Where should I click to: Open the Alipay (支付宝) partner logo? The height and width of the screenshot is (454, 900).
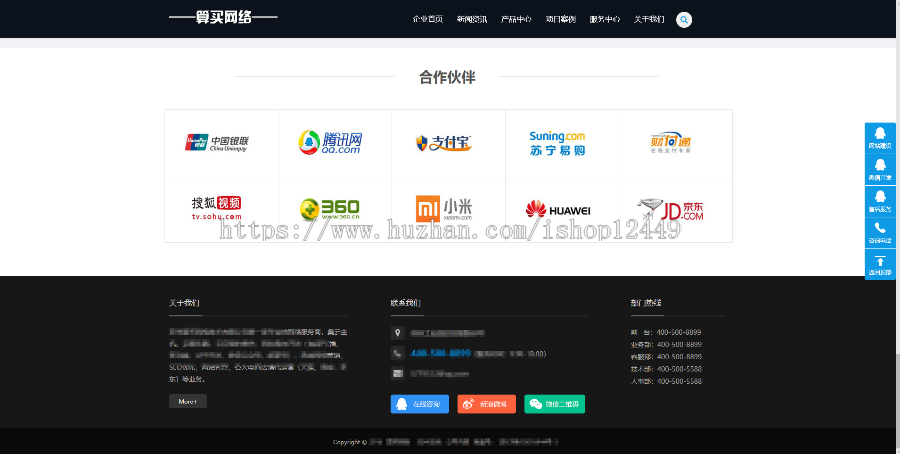coord(444,143)
